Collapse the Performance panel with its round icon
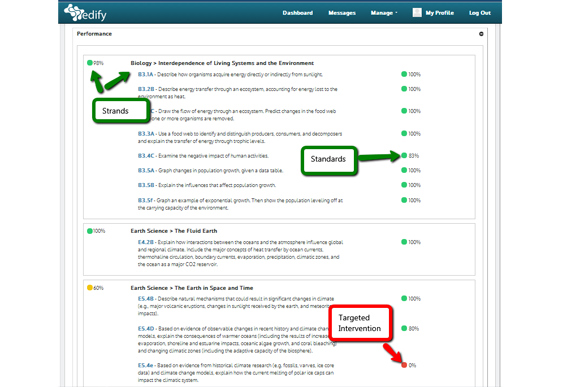This screenshot has height=387, width=580. [x=481, y=34]
